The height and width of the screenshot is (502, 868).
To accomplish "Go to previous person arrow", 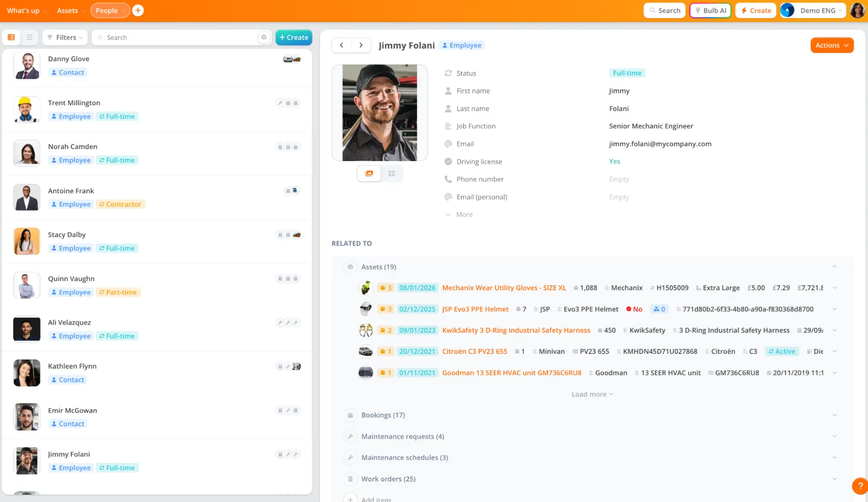I will click(x=342, y=45).
